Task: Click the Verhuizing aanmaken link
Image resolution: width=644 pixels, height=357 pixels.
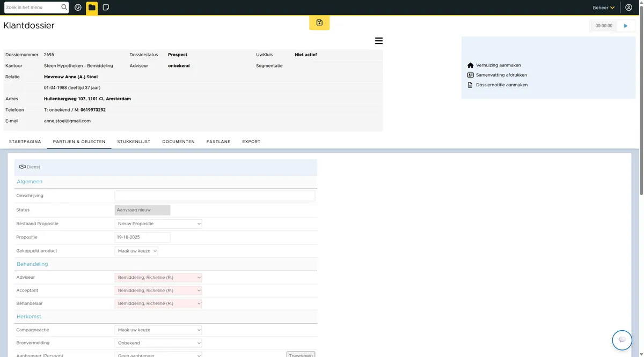Action: tap(498, 65)
